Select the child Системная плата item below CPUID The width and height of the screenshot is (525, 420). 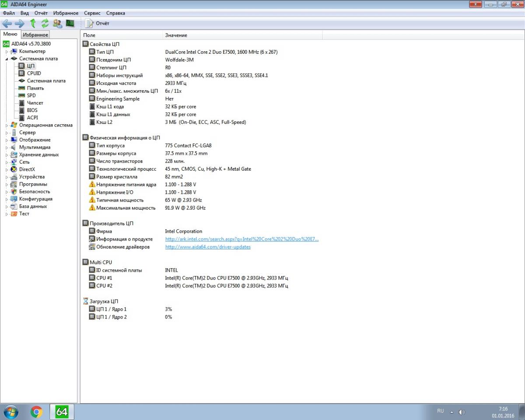pos(46,81)
